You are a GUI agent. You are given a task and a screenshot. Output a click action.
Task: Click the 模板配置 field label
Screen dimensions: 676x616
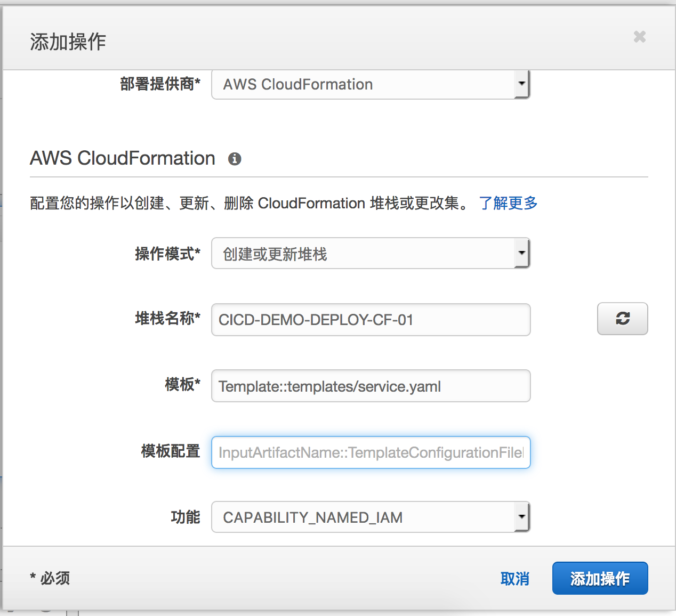(x=171, y=451)
